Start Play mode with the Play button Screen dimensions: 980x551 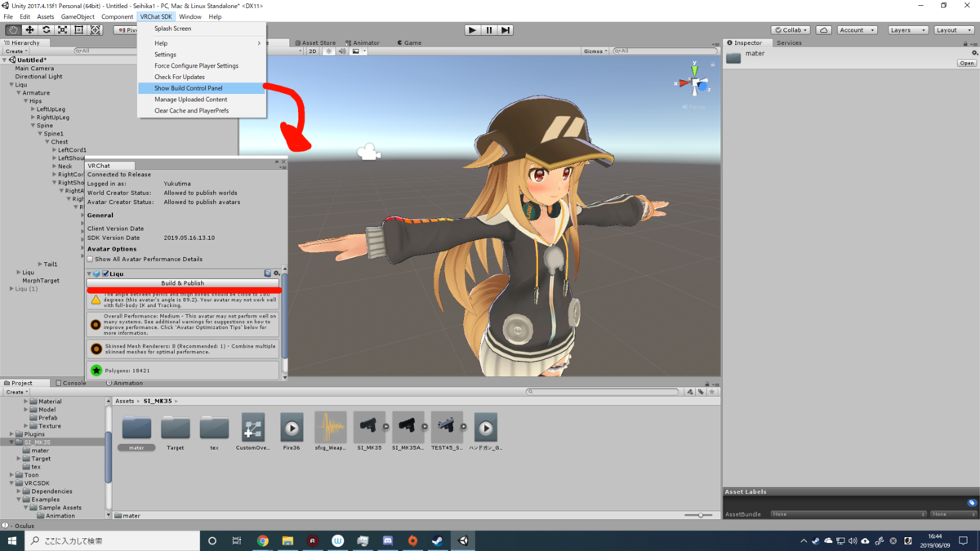472,30
